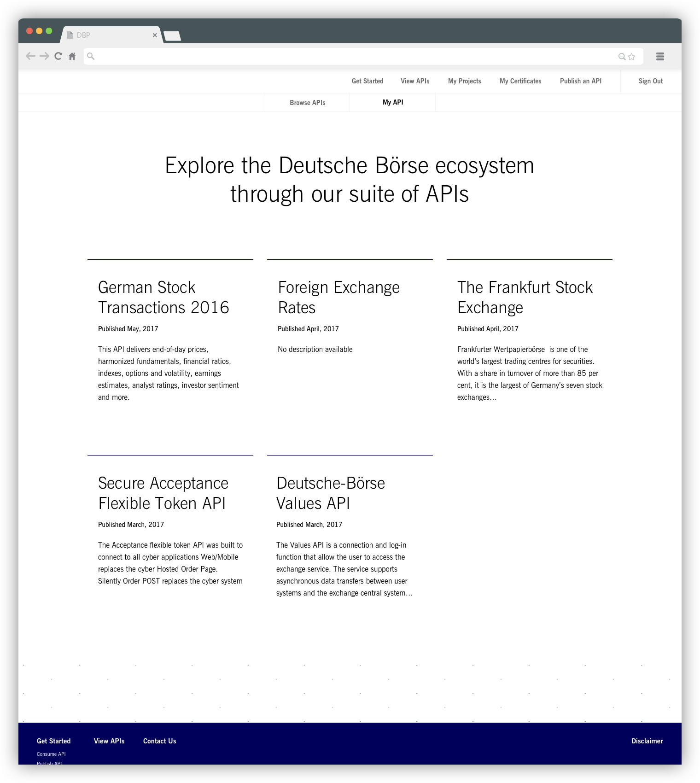The image size is (700, 783).
Task: Click the browser back arrow
Action: click(x=30, y=56)
